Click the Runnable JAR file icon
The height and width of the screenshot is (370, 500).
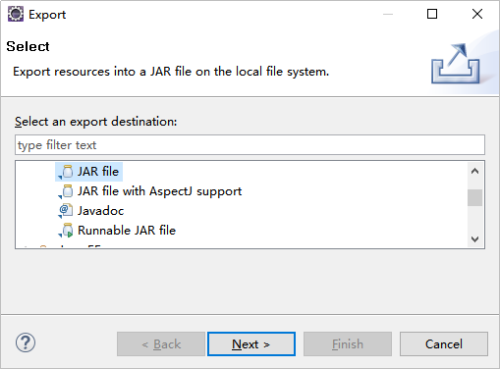(66, 230)
